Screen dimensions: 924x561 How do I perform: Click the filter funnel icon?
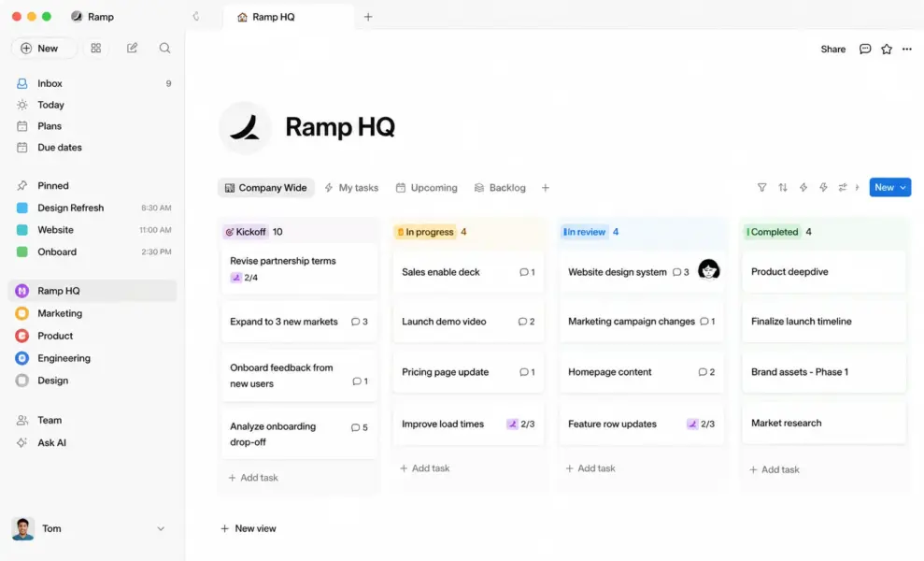(762, 188)
